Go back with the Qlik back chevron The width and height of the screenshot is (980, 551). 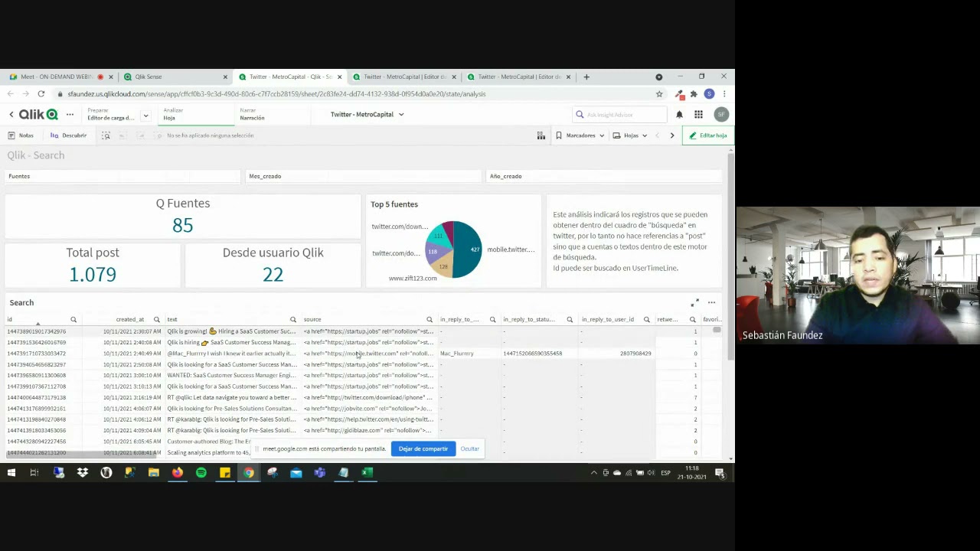click(11, 115)
